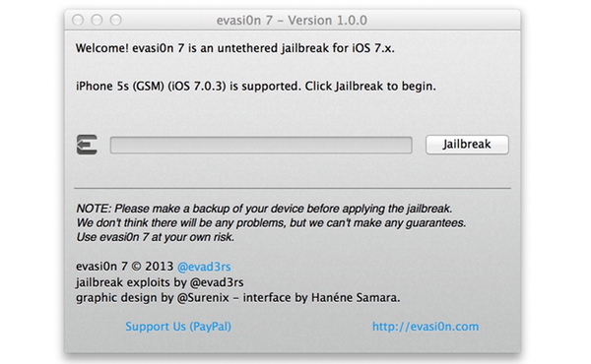Image resolution: width=591 pixels, height=364 pixels.
Task: Close the evasi0n 7 window
Action: click(x=78, y=20)
